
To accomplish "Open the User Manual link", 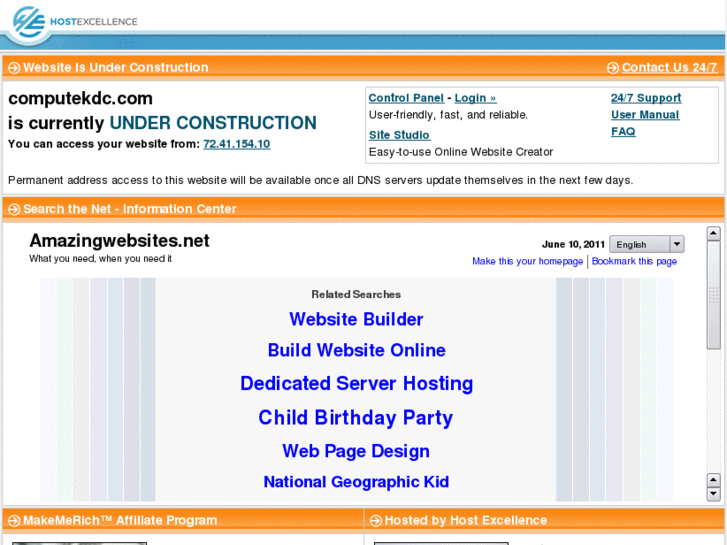I will (x=645, y=115).
